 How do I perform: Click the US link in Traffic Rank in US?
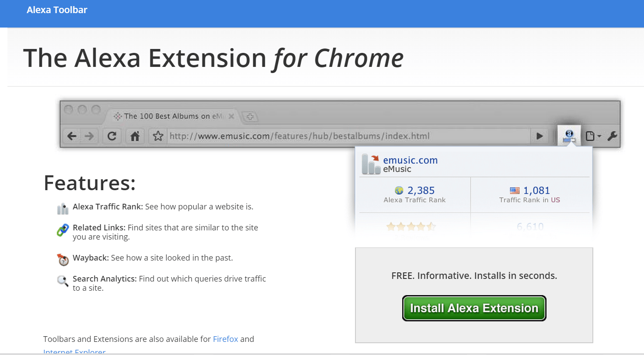555,200
